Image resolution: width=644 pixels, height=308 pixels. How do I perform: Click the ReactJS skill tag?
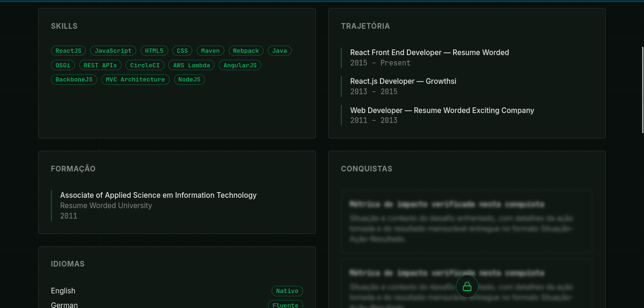click(68, 51)
